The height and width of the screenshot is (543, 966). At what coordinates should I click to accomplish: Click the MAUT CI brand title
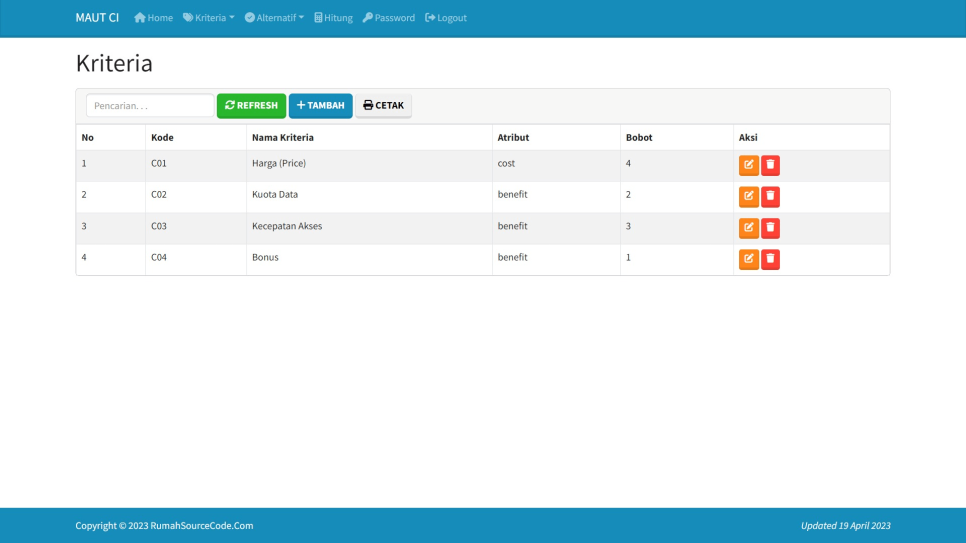click(x=97, y=18)
